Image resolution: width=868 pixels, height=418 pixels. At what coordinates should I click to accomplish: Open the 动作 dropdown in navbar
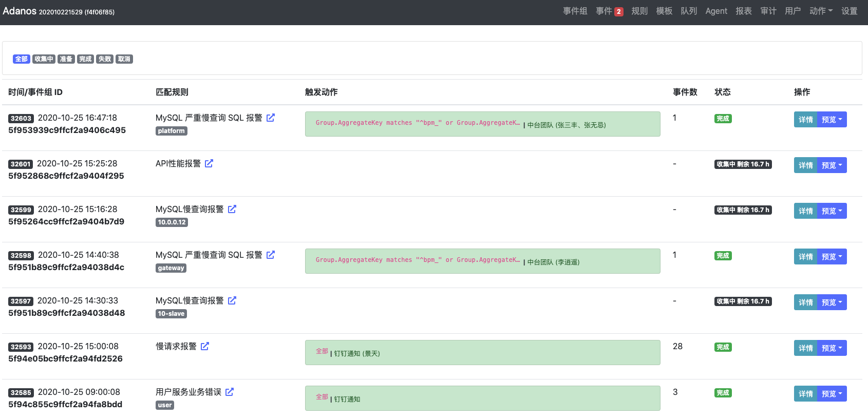821,11
